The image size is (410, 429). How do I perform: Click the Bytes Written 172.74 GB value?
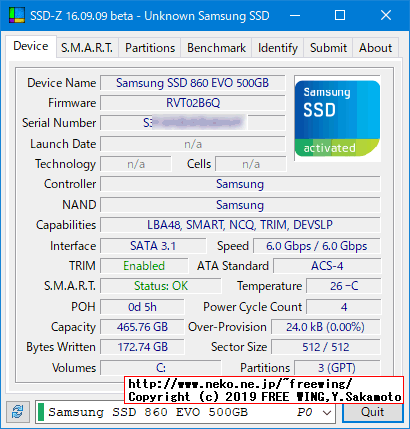pyautogui.click(x=142, y=347)
